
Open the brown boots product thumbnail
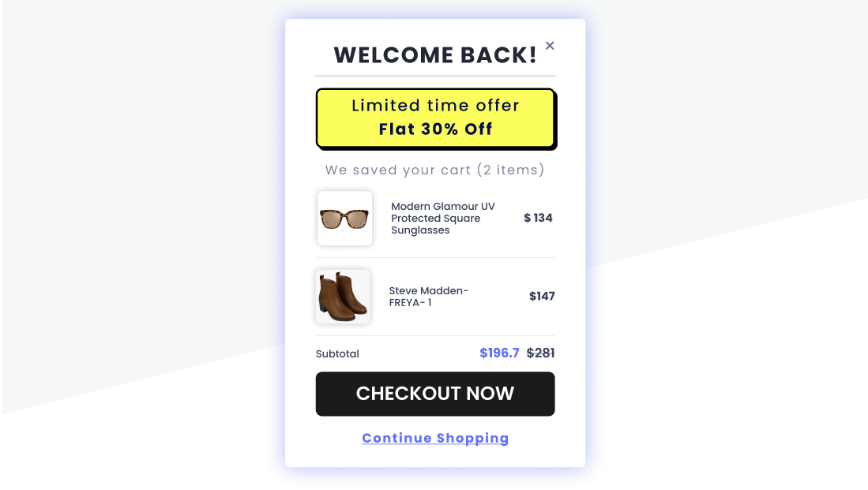point(343,297)
